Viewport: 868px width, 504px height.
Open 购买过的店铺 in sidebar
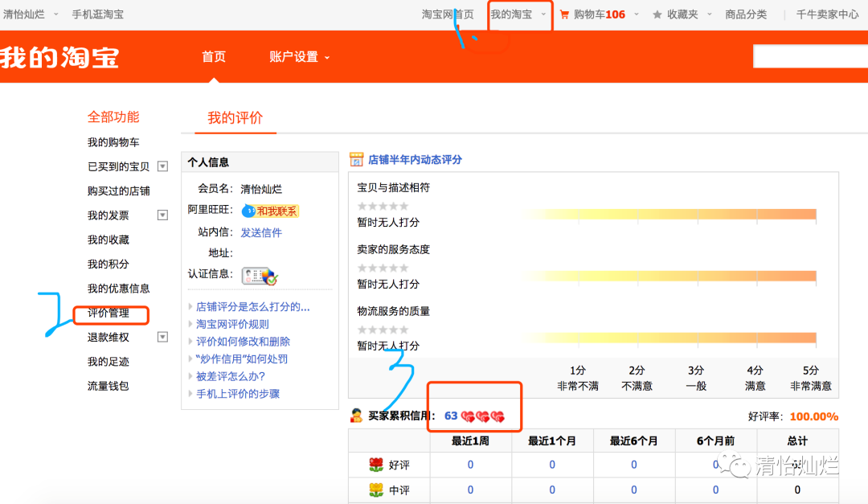tap(118, 191)
